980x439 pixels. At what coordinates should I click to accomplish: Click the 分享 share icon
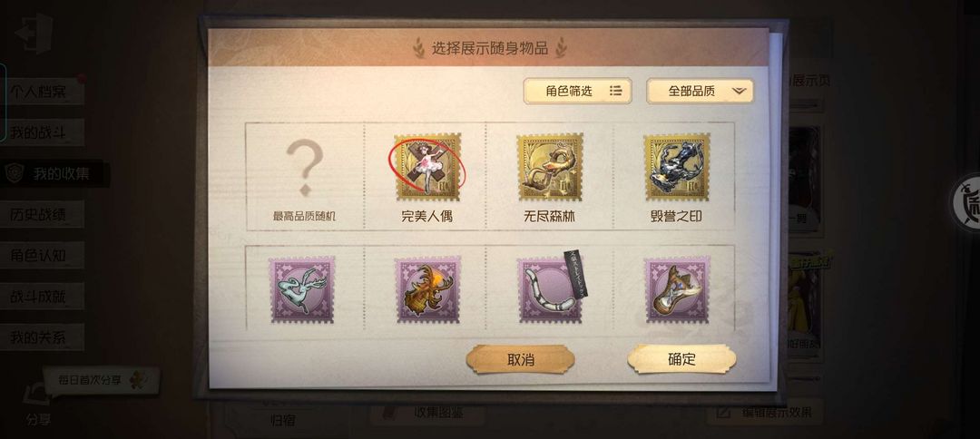[x=37, y=403]
